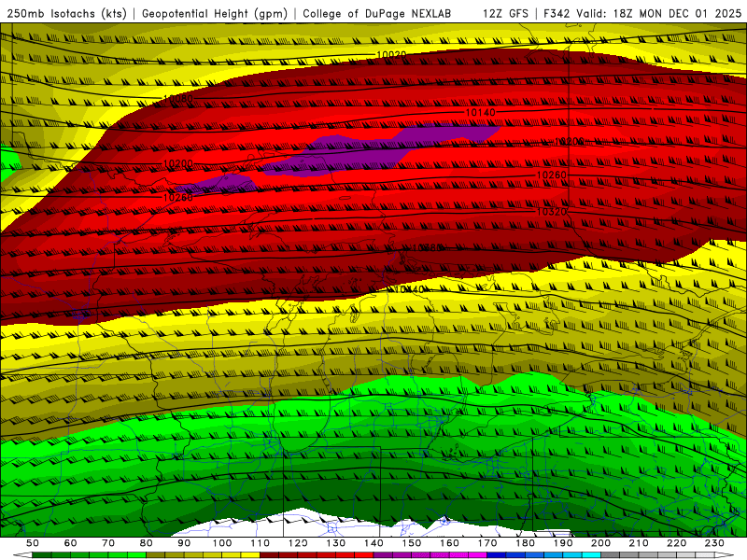This screenshot has width=747, height=560.
Task: Click the 180 knot legend value
Action: coord(526,543)
